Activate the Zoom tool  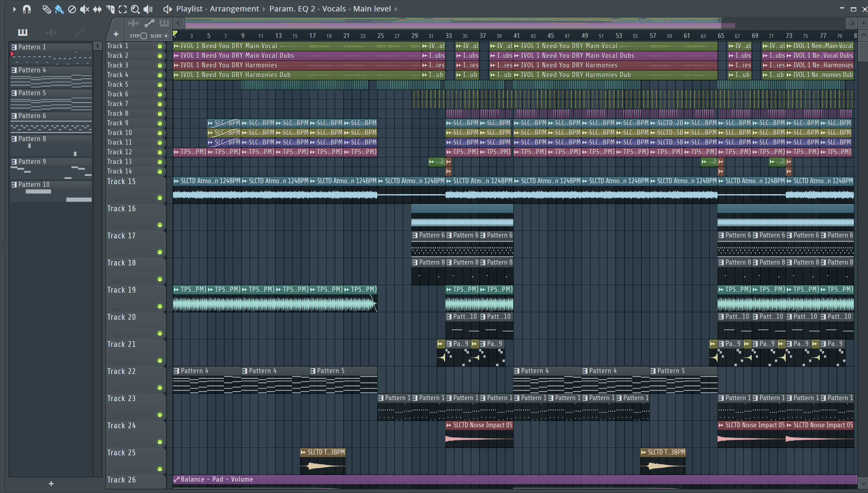(135, 9)
